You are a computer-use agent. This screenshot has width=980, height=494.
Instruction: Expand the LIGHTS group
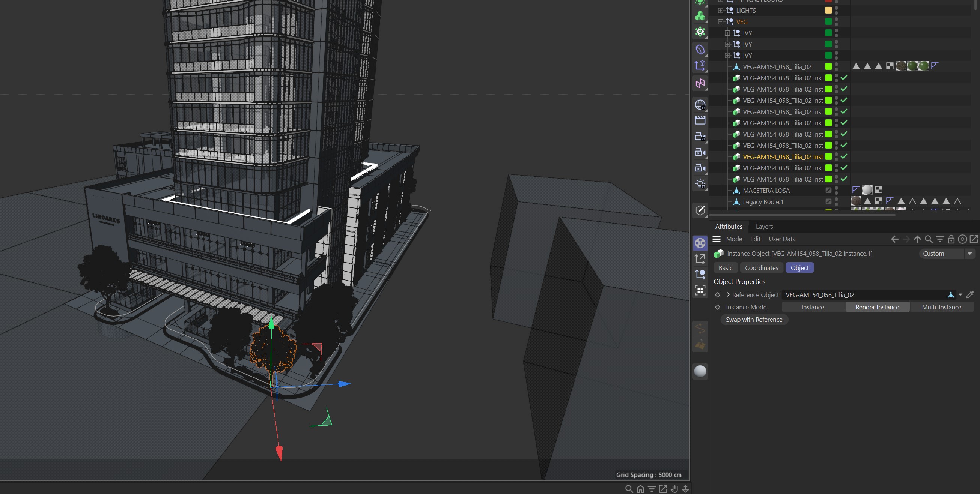pyautogui.click(x=720, y=11)
